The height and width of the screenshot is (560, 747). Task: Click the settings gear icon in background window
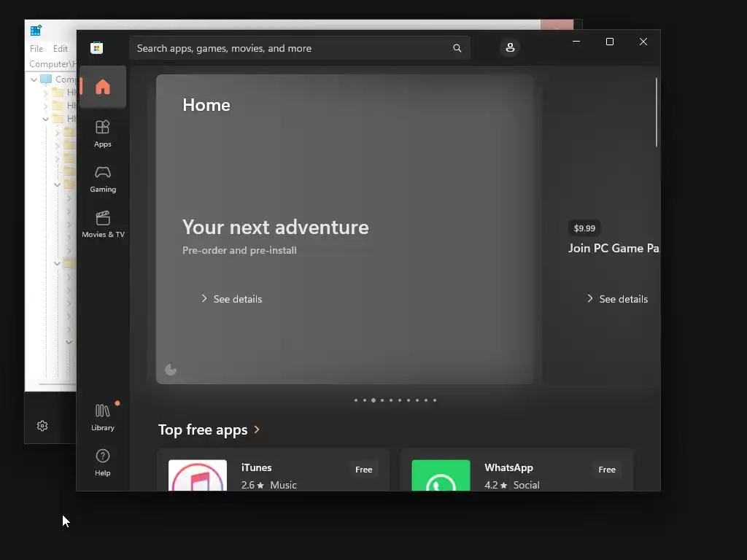pos(42,426)
